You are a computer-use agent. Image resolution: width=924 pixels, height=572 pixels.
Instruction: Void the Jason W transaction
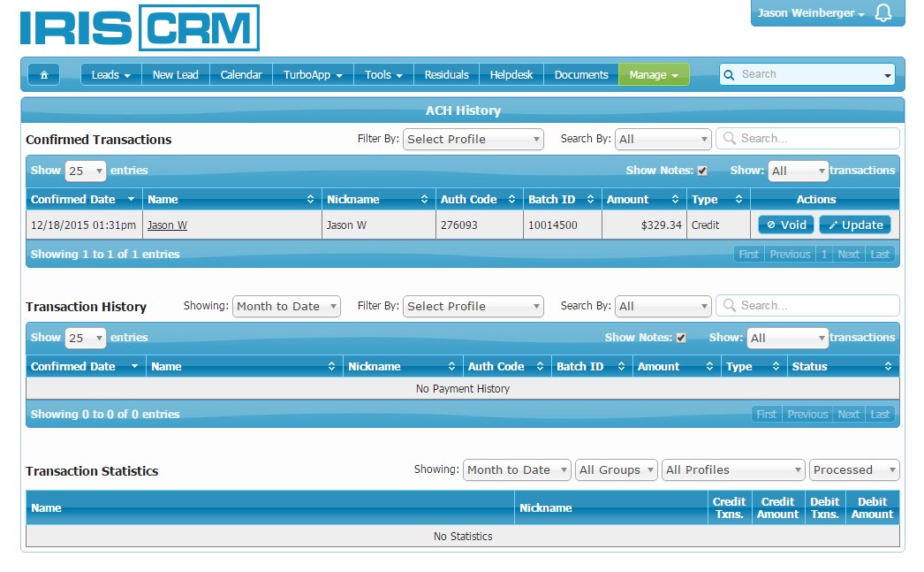pyautogui.click(x=786, y=225)
